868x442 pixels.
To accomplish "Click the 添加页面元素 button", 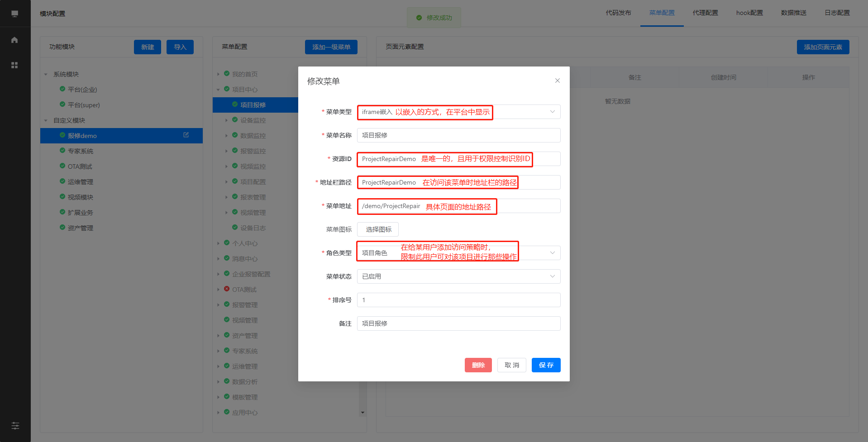I will tap(823, 47).
